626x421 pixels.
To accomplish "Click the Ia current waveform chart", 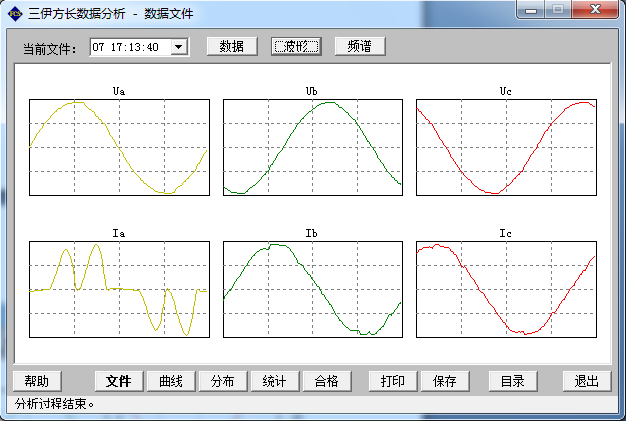I will 119,289.
